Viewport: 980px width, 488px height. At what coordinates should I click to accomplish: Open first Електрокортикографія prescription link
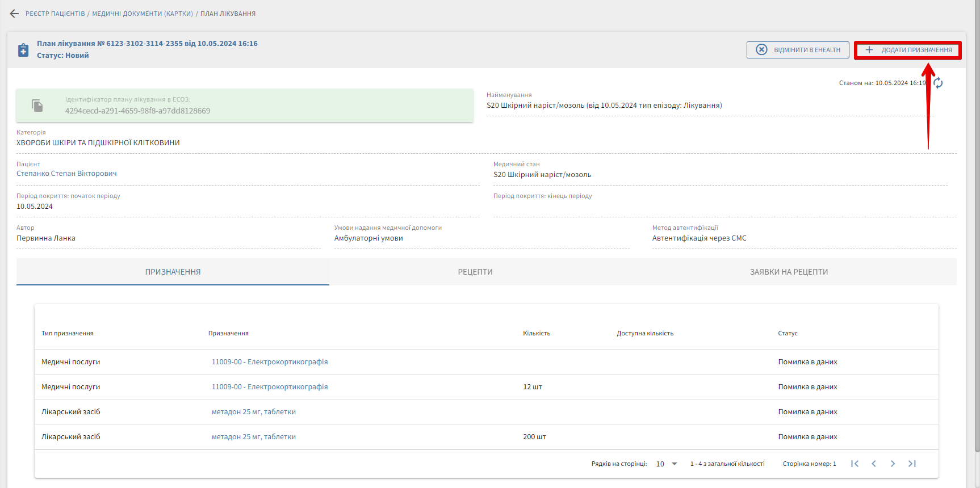(270, 362)
